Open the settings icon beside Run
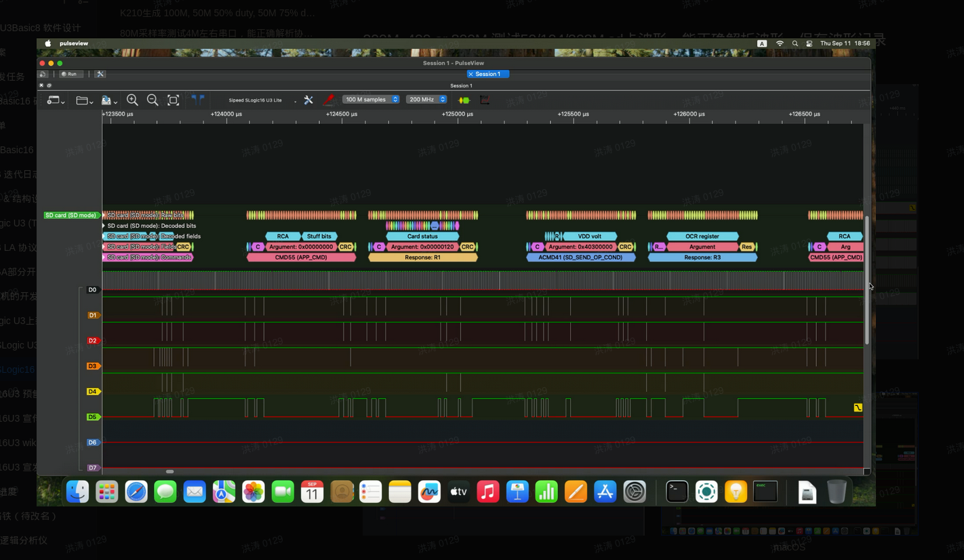This screenshot has height=560, width=964. pos(100,74)
